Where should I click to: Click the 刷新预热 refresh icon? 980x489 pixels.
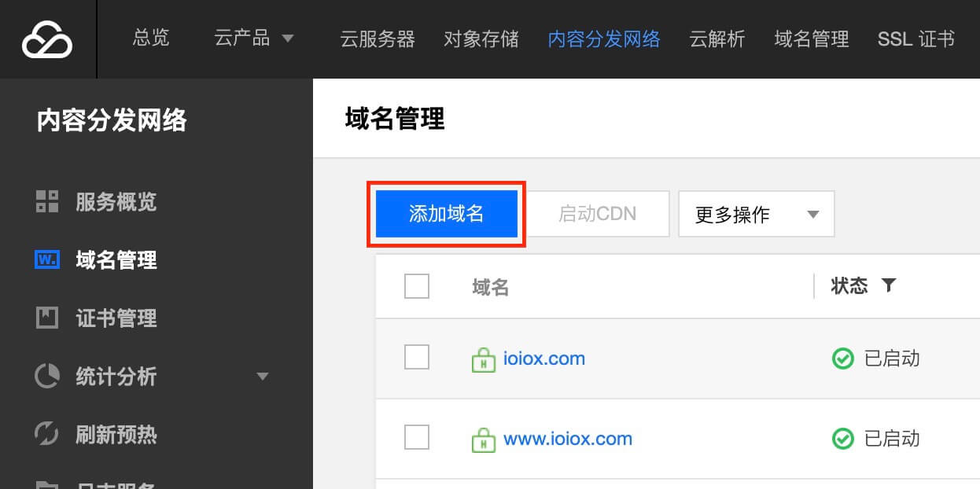click(47, 434)
